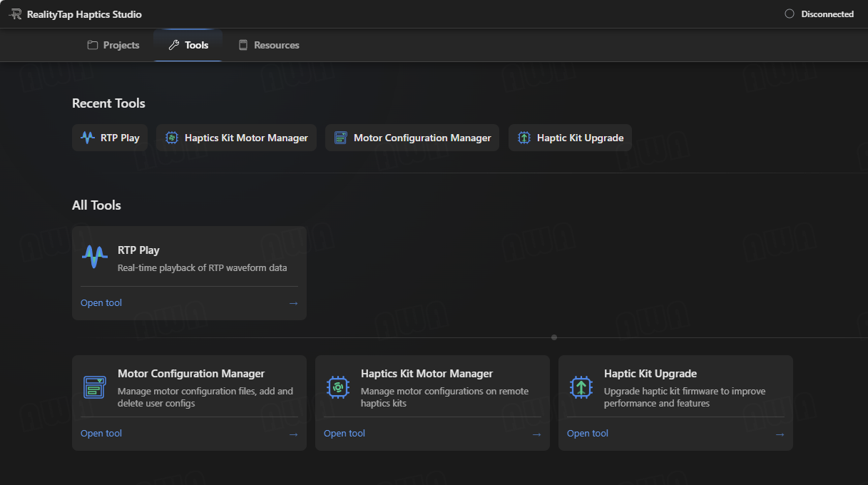This screenshot has width=868, height=485.
Task: Click the large Motor Configuration Manager card icon
Action: pos(95,387)
